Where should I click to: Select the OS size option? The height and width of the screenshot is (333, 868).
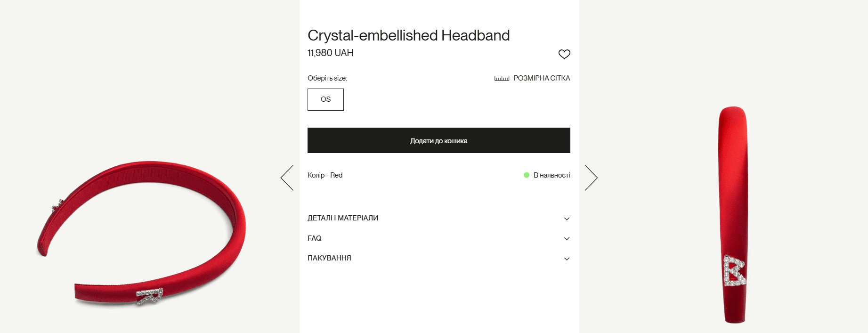coord(325,99)
